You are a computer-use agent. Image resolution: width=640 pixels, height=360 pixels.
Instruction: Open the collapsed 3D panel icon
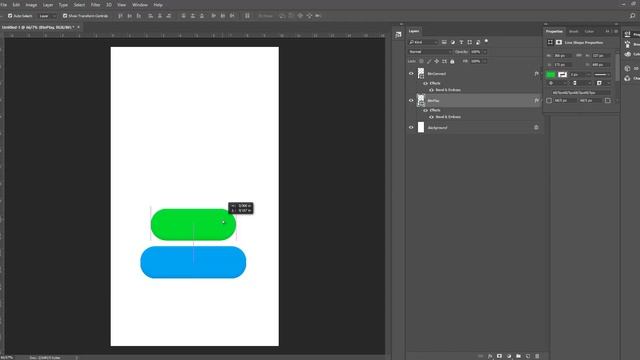coord(627,68)
